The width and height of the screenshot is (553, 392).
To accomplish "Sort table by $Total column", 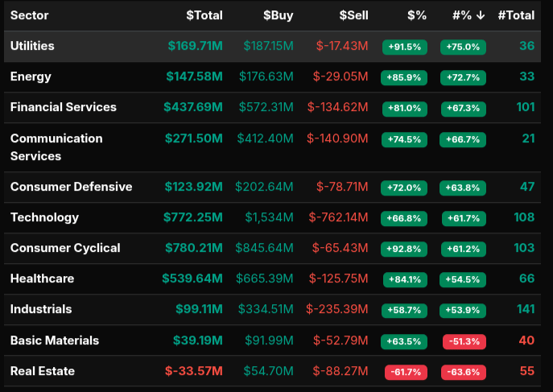I will [204, 15].
